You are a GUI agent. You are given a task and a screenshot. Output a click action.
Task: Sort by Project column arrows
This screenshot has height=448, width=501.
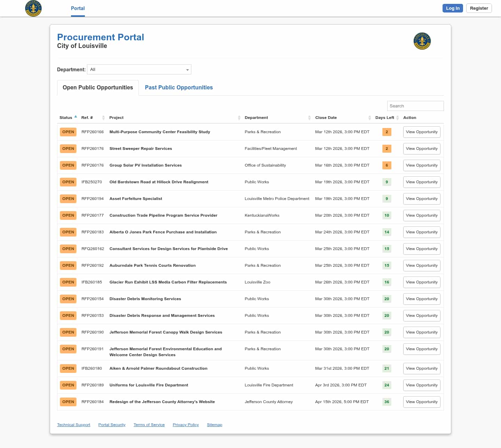pos(239,118)
